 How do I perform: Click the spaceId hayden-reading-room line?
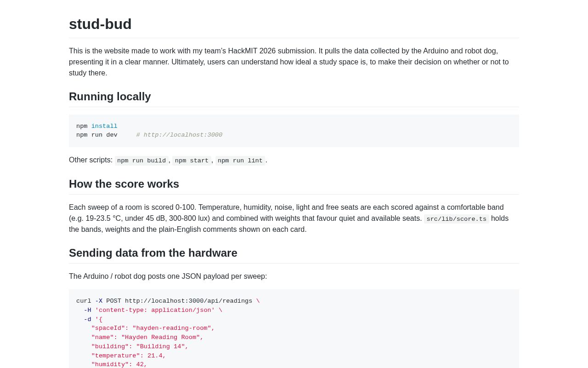click(153, 328)
